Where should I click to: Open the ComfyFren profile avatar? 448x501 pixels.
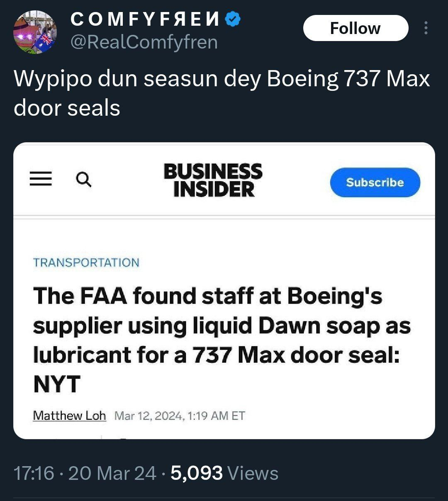pyautogui.click(x=35, y=32)
